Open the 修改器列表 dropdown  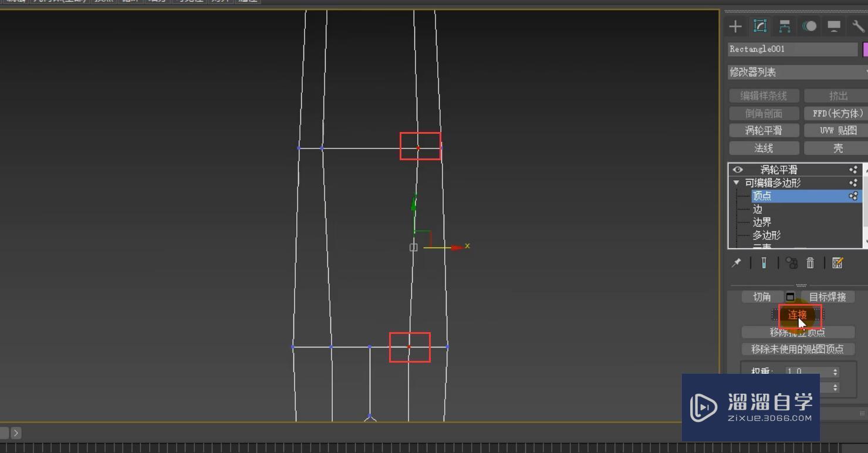click(x=798, y=72)
